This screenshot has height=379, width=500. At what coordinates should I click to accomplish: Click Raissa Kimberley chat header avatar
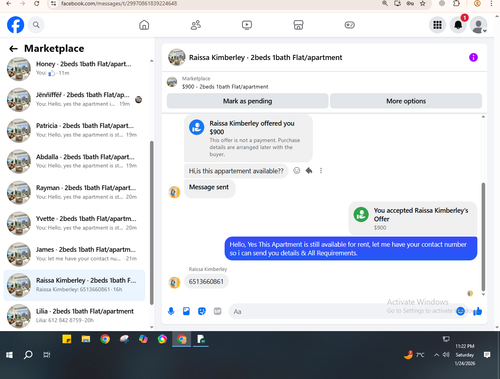coord(177,57)
